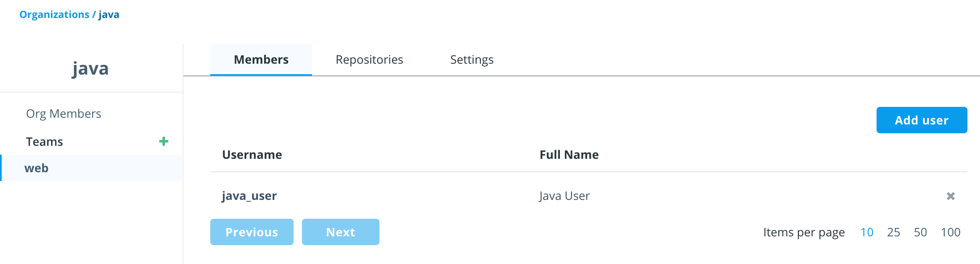The width and height of the screenshot is (980, 264).
Task: Set items per page to 25
Action: tap(894, 232)
